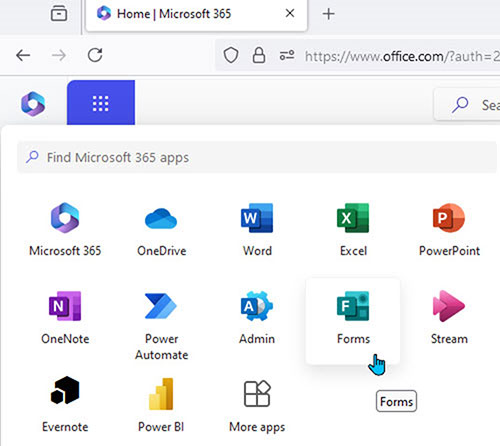Image resolution: width=500 pixels, height=446 pixels.
Task: Click the office.com address bar URL
Action: coord(402,56)
